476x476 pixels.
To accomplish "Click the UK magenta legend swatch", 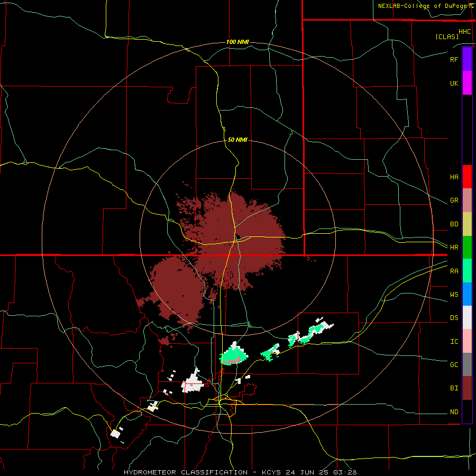I will [x=467, y=83].
